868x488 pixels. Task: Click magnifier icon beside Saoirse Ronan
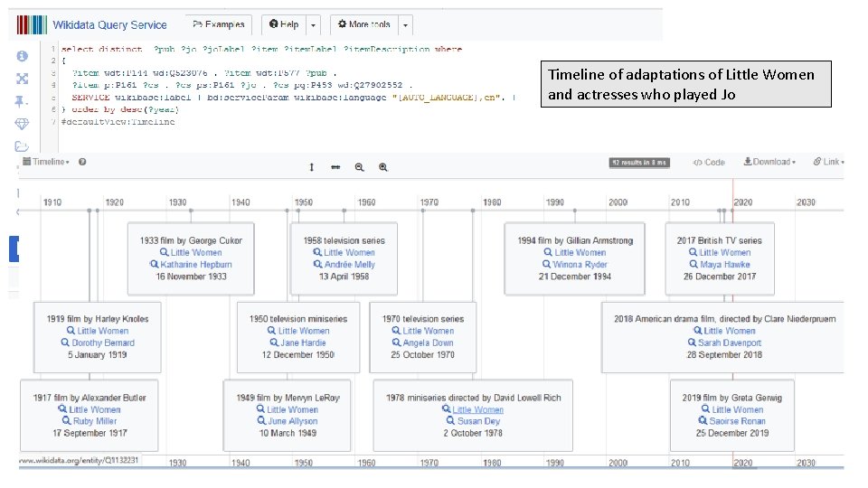[x=703, y=421]
